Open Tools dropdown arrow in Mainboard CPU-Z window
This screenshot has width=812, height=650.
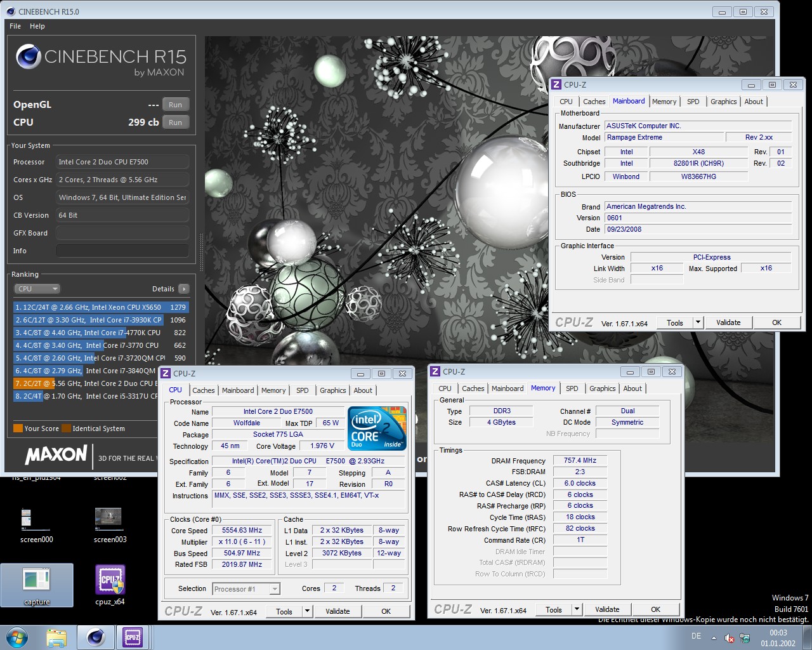point(698,322)
